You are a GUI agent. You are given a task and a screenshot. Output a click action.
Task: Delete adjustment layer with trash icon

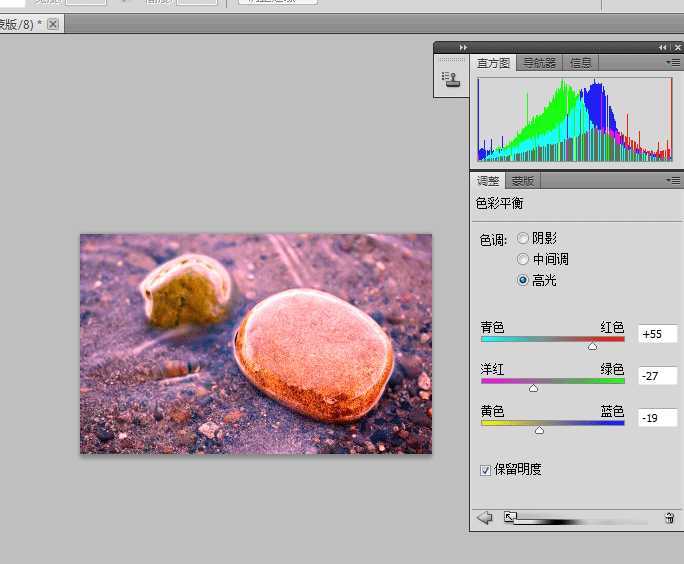(x=669, y=518)
